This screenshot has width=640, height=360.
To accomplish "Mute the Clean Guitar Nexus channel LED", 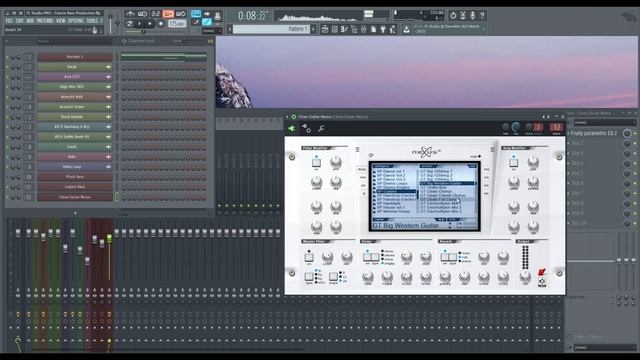I will point(7,197).
